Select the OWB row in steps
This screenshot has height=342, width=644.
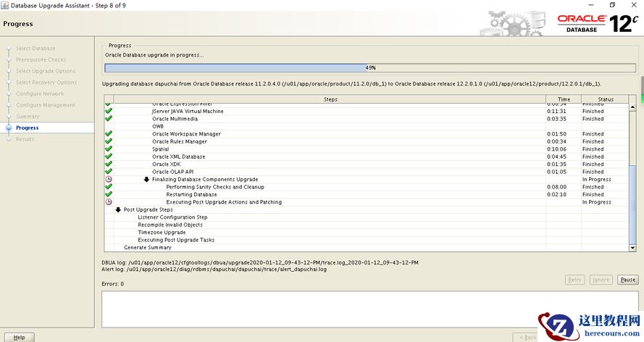click(367, 127)
